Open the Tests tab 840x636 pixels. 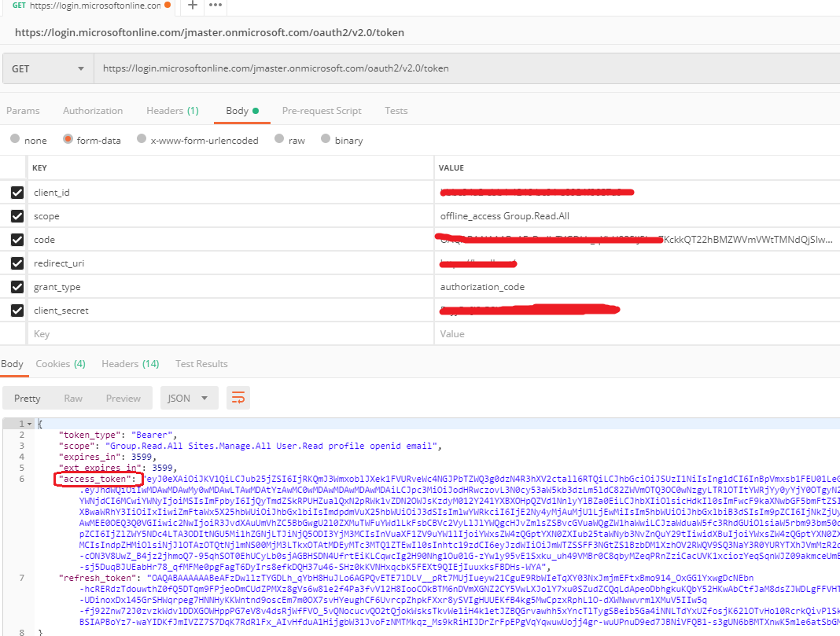396,111
